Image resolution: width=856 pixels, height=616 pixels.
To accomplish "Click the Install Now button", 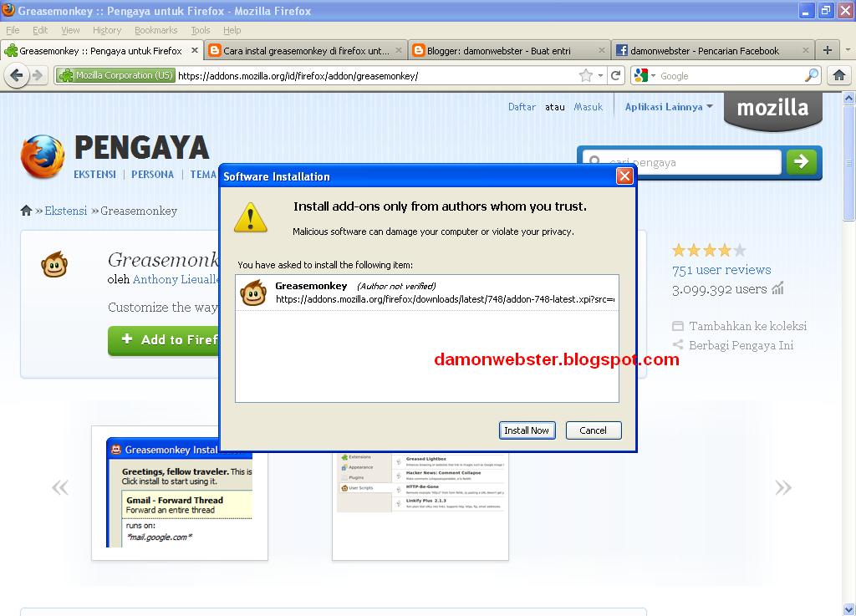I will pyautogui.click(x=527, y=430).
